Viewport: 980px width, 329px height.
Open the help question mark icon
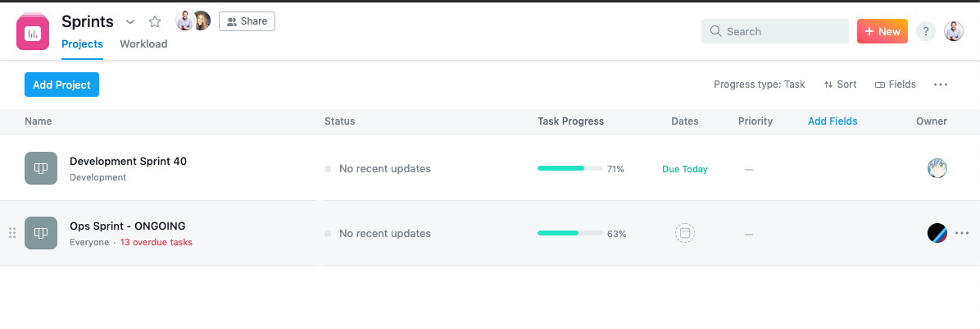pos(926,31)
